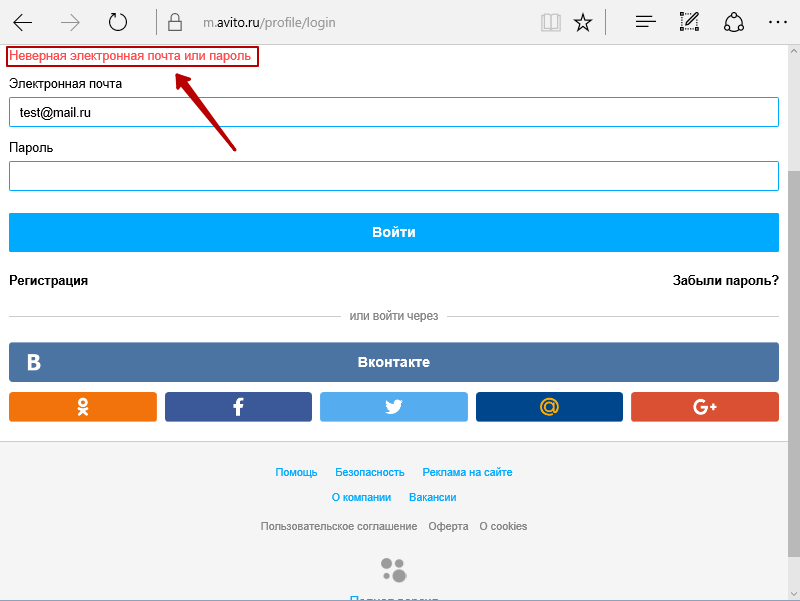
Task: Go back with the browser back arrow
Action: tap(22, 22)
